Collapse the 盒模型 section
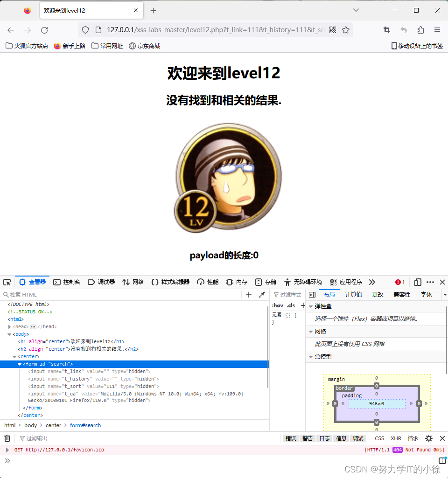This screenshot has height=478, width=448. coord(311,357)
